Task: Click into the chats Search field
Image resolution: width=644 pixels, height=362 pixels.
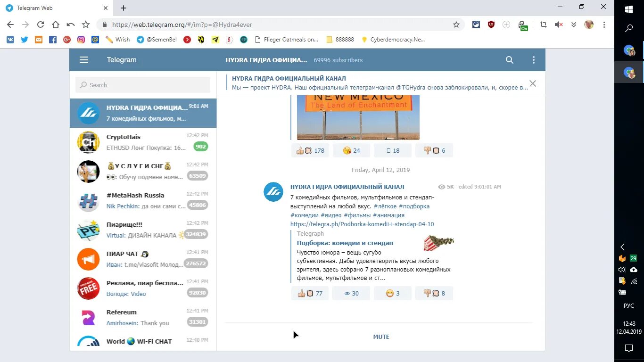Action: click(143, 85)
